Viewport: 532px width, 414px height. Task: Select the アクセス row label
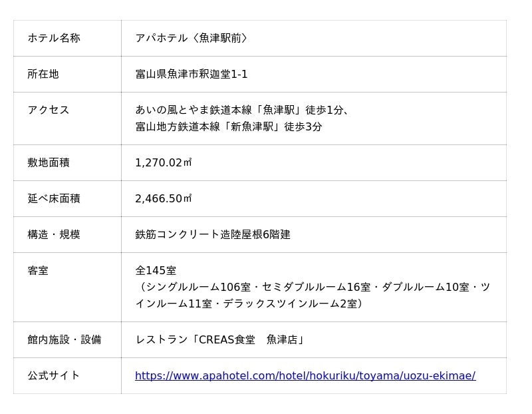pyautogui.click(x=49, y=110)
